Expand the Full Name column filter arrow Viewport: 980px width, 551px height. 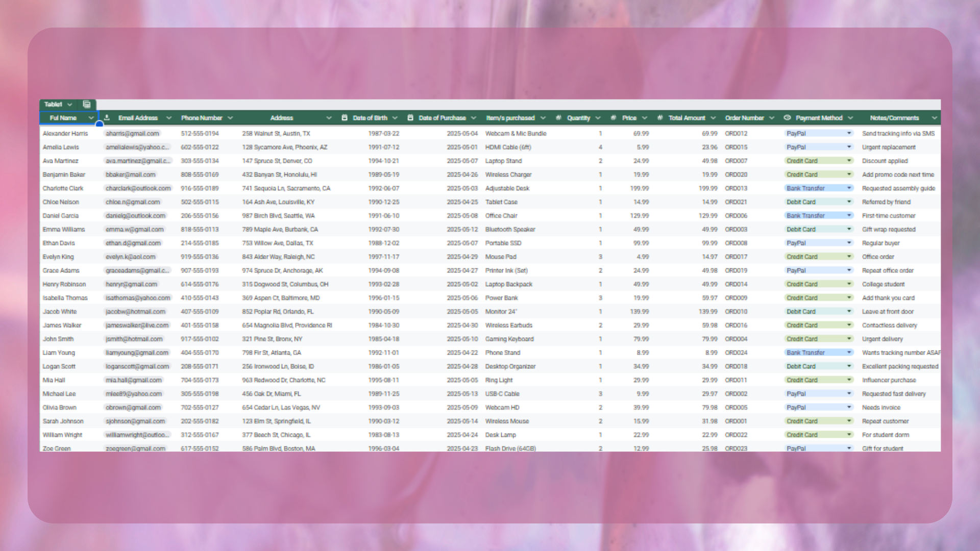(91, 118)
